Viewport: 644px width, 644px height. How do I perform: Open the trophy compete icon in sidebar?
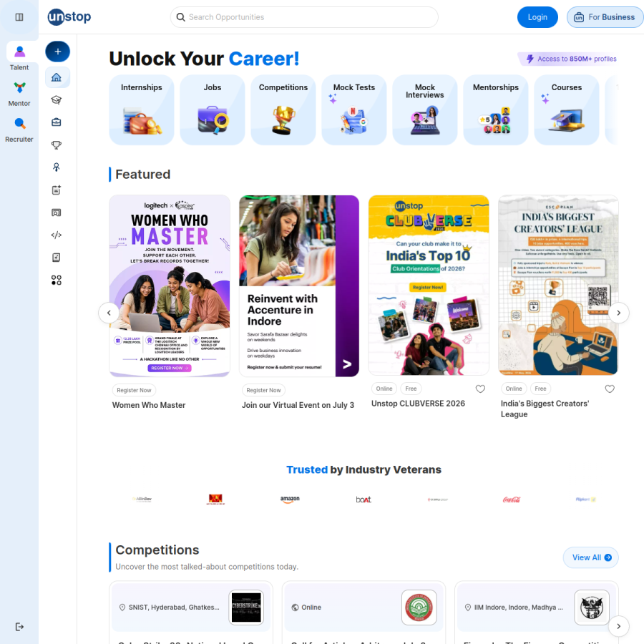[x=57, y=145]
